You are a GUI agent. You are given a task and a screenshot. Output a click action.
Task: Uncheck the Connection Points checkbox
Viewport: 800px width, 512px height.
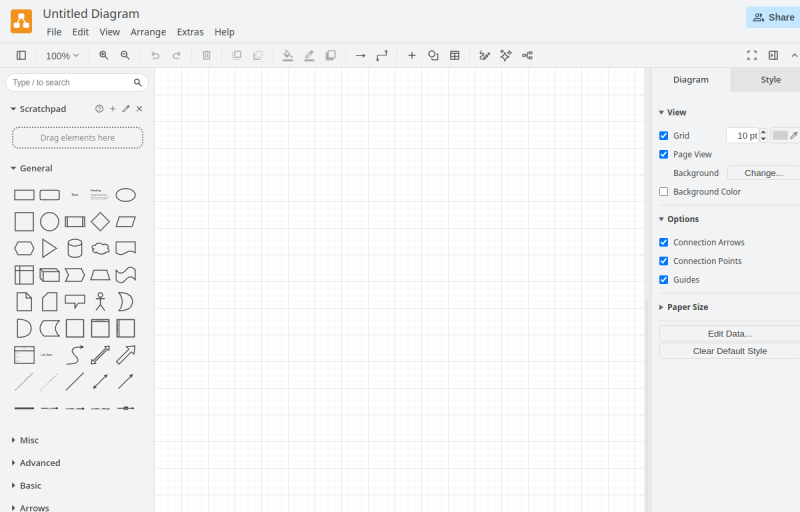coord(664,261)
